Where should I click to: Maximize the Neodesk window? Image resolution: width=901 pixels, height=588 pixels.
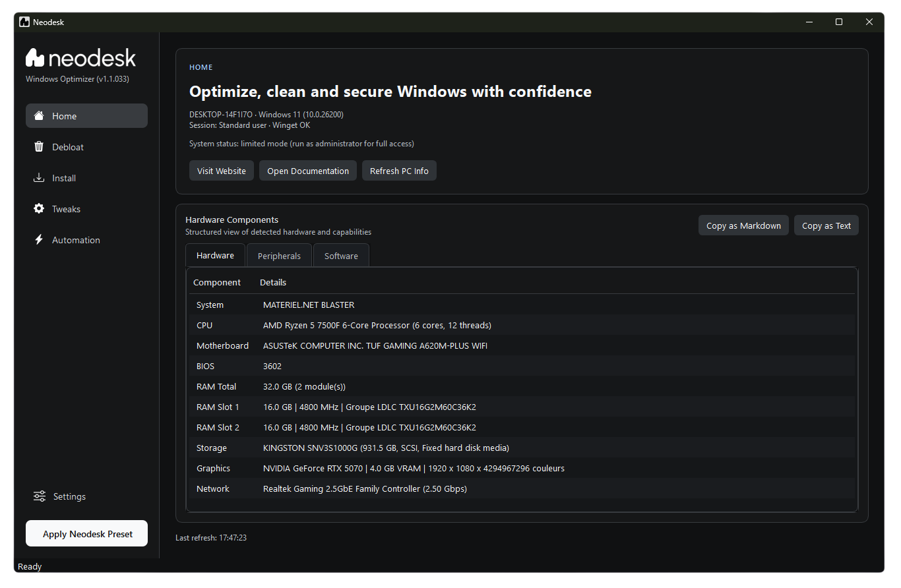tap(839, 22)
